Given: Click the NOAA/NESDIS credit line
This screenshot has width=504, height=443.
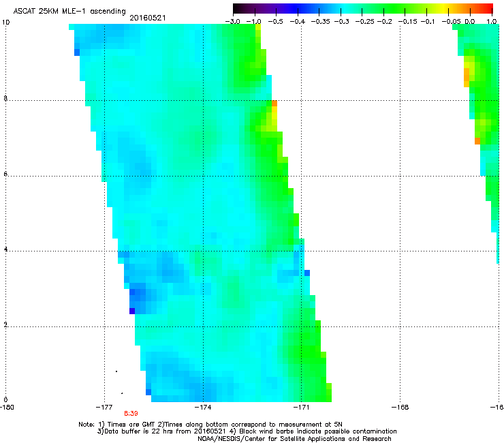Looking at the screenshot, I should 294,439.
